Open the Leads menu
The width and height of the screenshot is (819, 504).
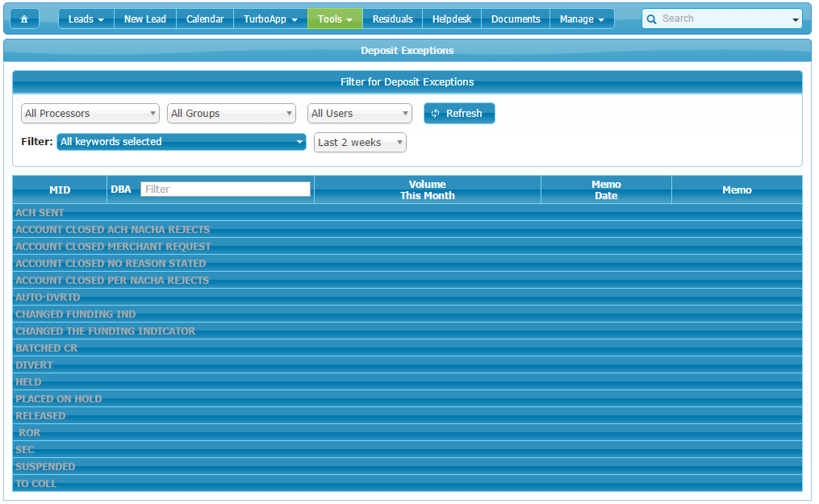[x=86, y=19]
